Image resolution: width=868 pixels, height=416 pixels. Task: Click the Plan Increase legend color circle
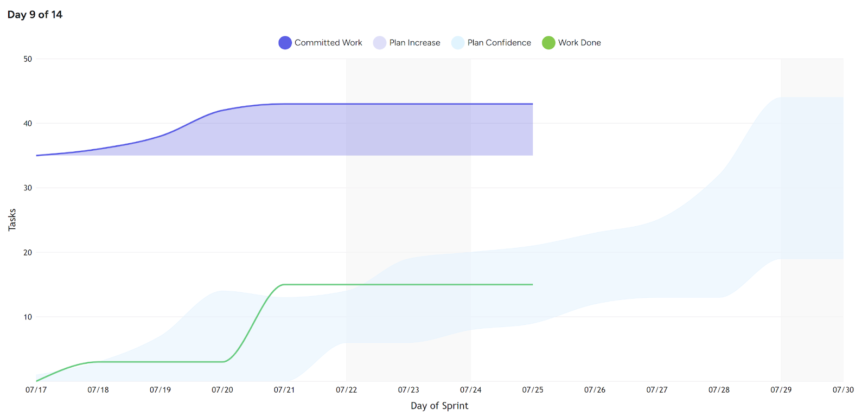coord(379,43)
